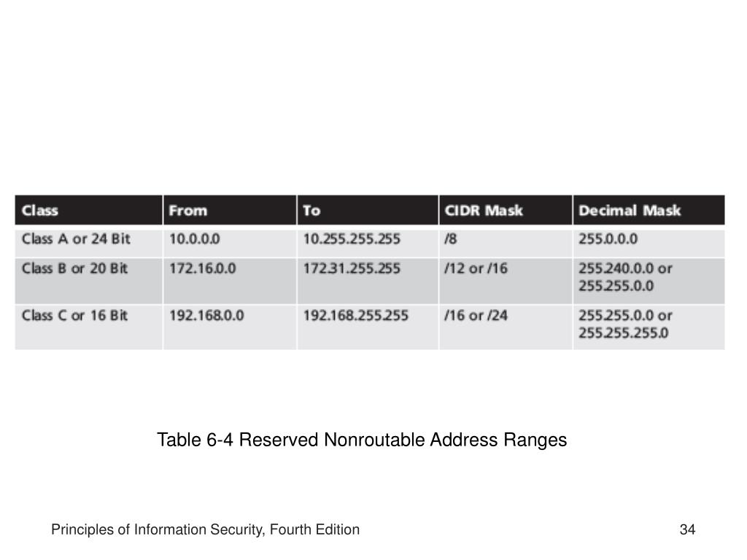
Task: Click the Class column header
Action: pyautogui.click(x=88, y=210)
